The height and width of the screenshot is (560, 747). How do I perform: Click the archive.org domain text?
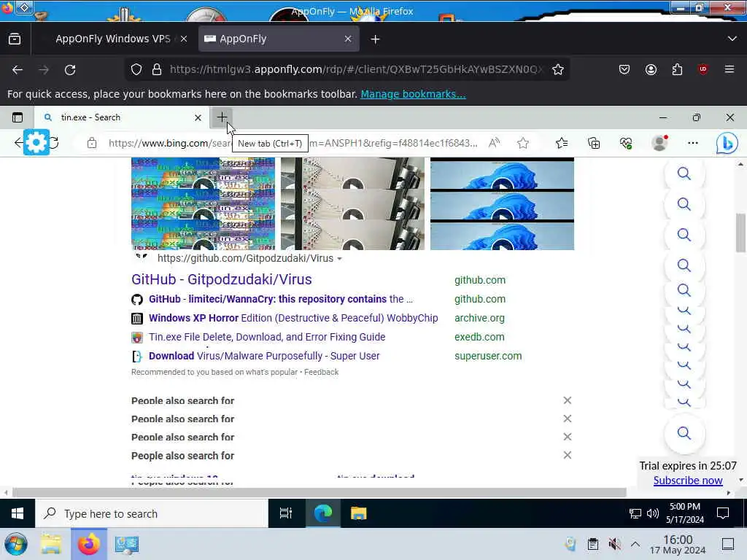[479, 318]
